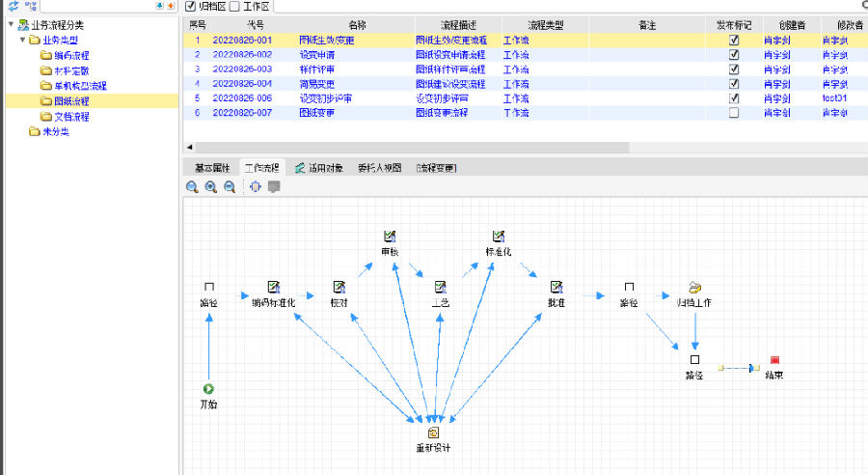
Task: Click the fit-to-window icon in diagram toolbar
Action: [x=255, y=186]
